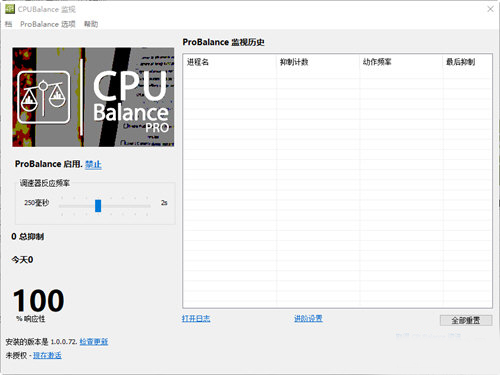Click the ProBalance 监视历史 heading

(224, 42)
